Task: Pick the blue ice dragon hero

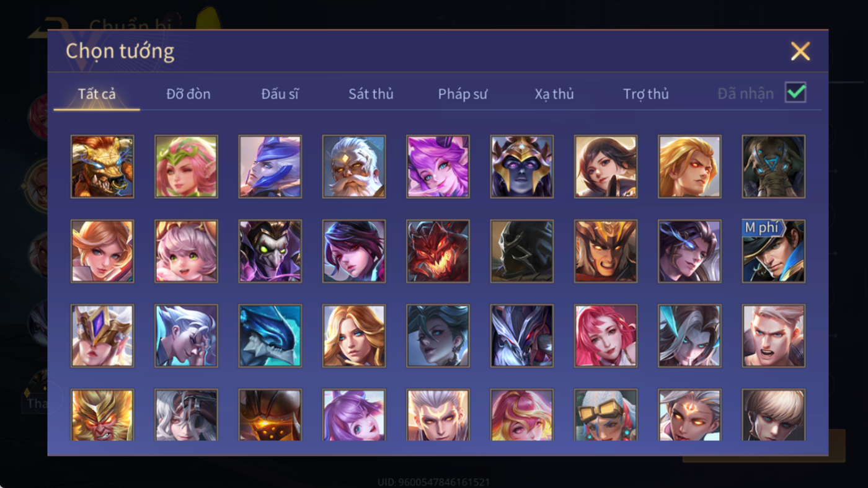Action: tap(270, 335)
